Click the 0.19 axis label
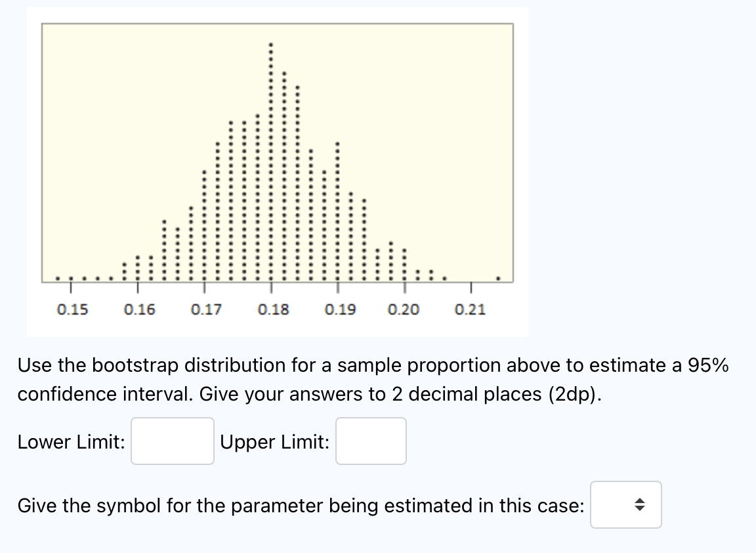 coord(340,309)
